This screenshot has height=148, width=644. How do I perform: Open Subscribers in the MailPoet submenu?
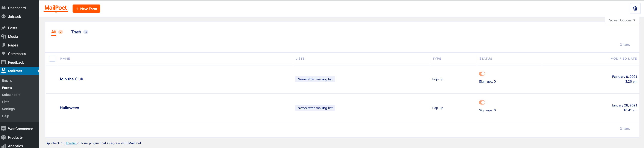(x=11, y=95)
